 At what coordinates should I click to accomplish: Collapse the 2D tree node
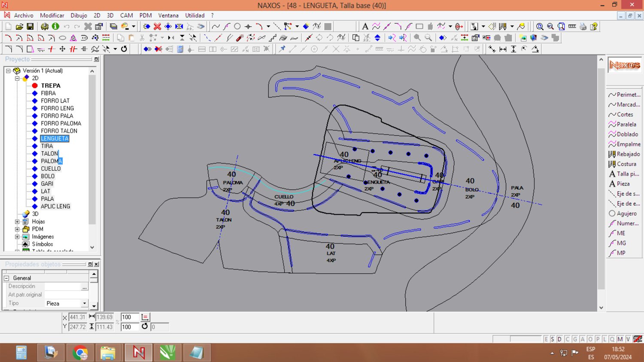click(x=18, y=78)
